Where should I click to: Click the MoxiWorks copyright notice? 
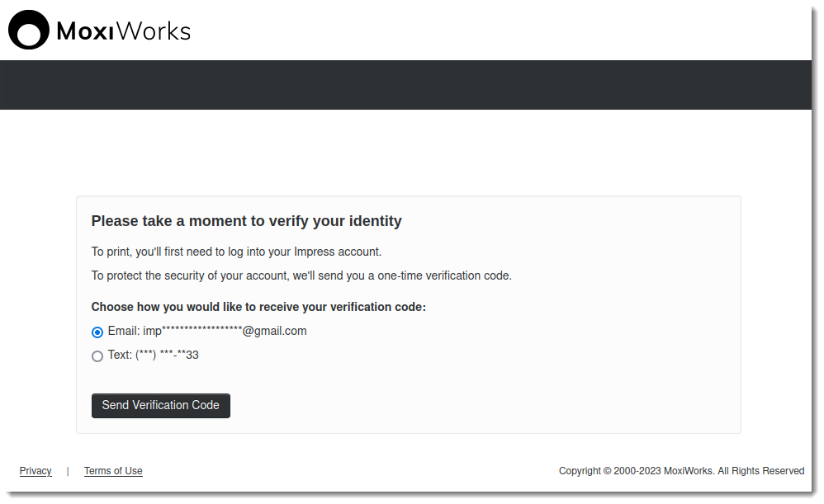coord(681,471)
